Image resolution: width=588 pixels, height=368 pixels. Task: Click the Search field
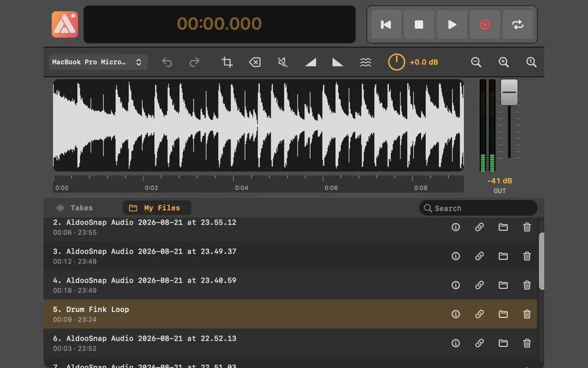[478, 208]
